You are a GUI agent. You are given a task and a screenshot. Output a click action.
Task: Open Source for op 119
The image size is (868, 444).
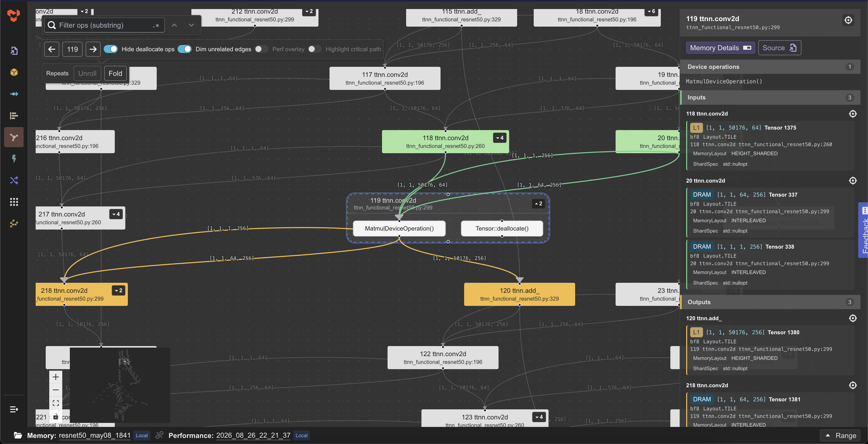coord(779,48)
